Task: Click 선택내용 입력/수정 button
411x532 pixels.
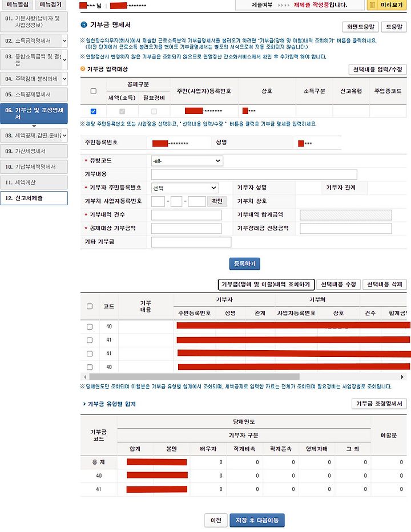Action: pyautogui.click(x=377, y=70)
